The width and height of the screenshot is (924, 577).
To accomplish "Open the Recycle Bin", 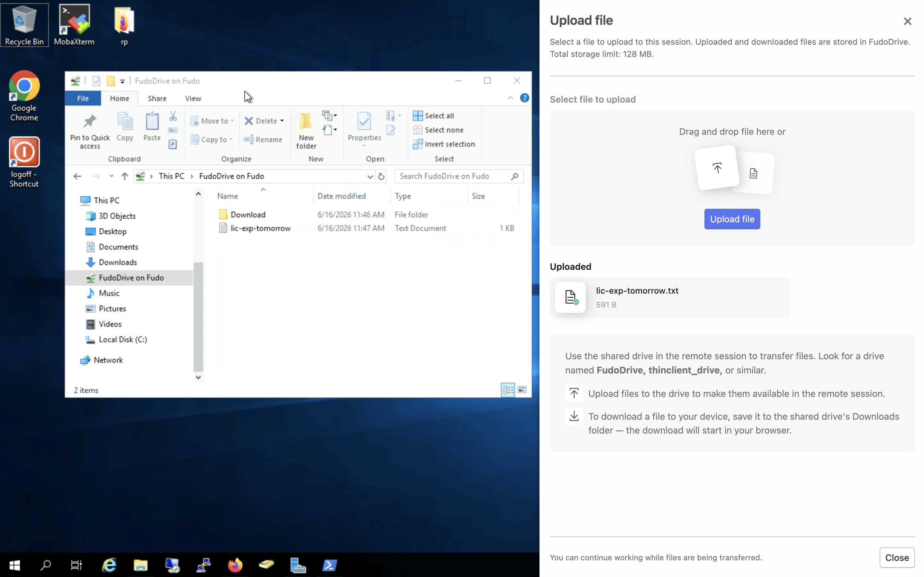I will pyautogui.click(x=24, y=25).
